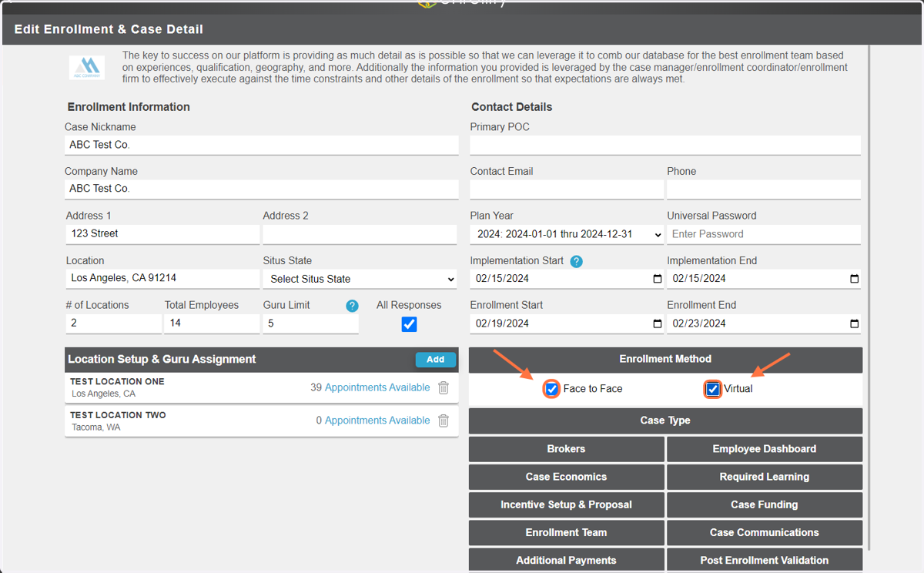924x573 pixels.
Task: Open Implementation Start help icon
Action: tap(576, 261)
